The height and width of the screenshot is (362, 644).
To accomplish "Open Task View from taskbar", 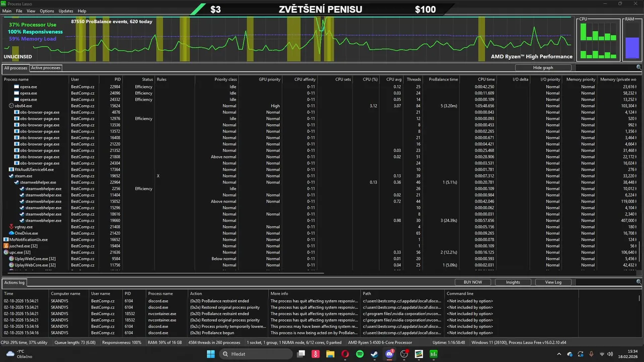I will coord(301,354).
